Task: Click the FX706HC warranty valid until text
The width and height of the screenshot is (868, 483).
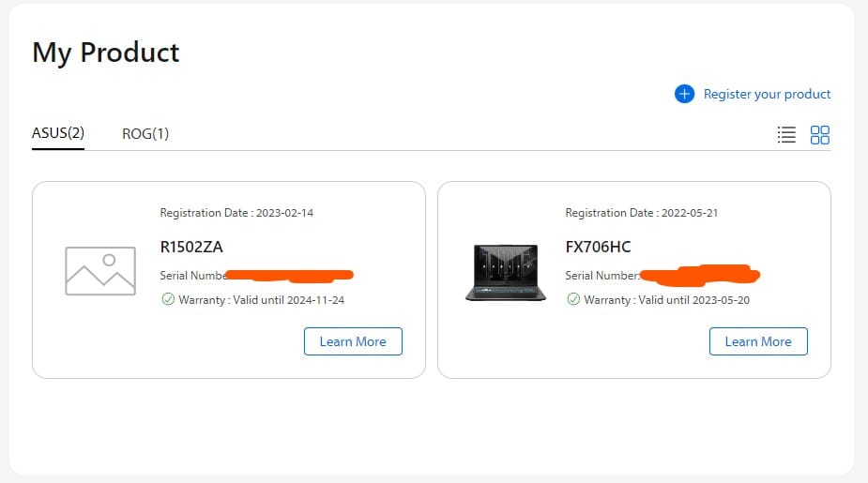Action: pos(666,300)
